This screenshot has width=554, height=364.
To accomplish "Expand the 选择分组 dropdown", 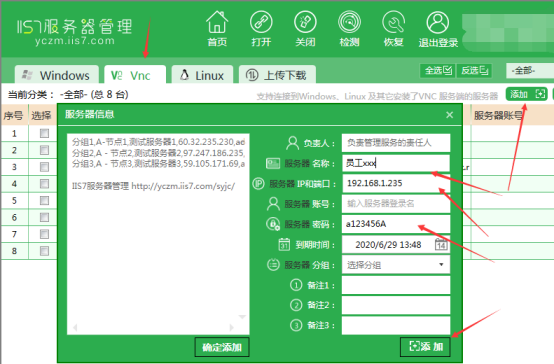I will coord(396,265).
